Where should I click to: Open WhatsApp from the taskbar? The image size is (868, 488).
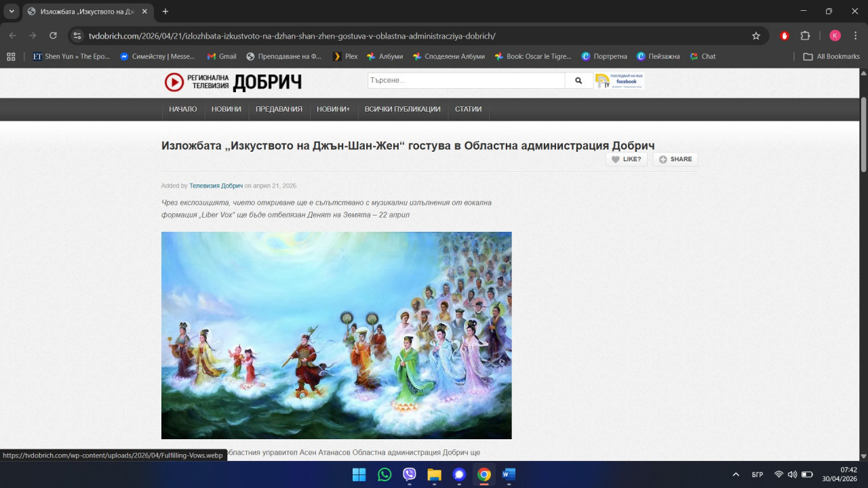pos(384,474)
